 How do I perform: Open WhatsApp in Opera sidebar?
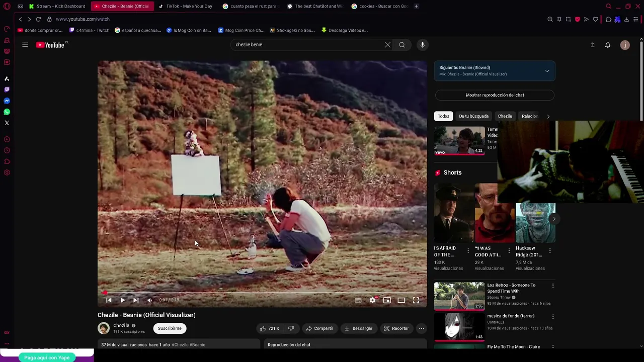pyautogui.click(x=7, y=112)
